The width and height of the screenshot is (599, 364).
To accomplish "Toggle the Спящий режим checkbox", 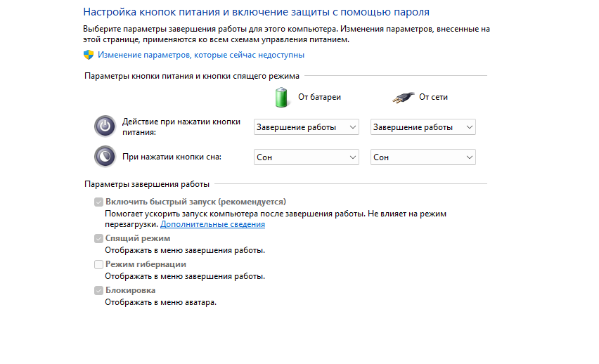I will coord(98,238).
